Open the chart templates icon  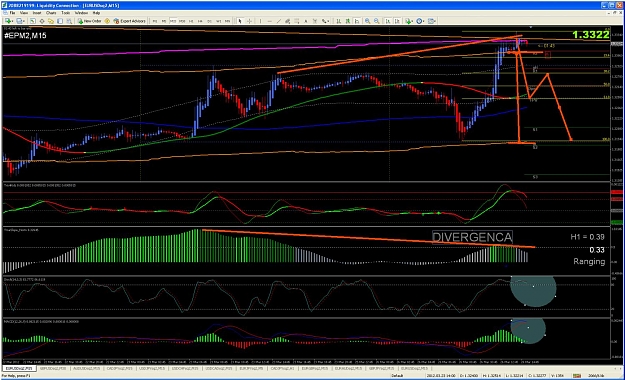click(x=430, y=21)
